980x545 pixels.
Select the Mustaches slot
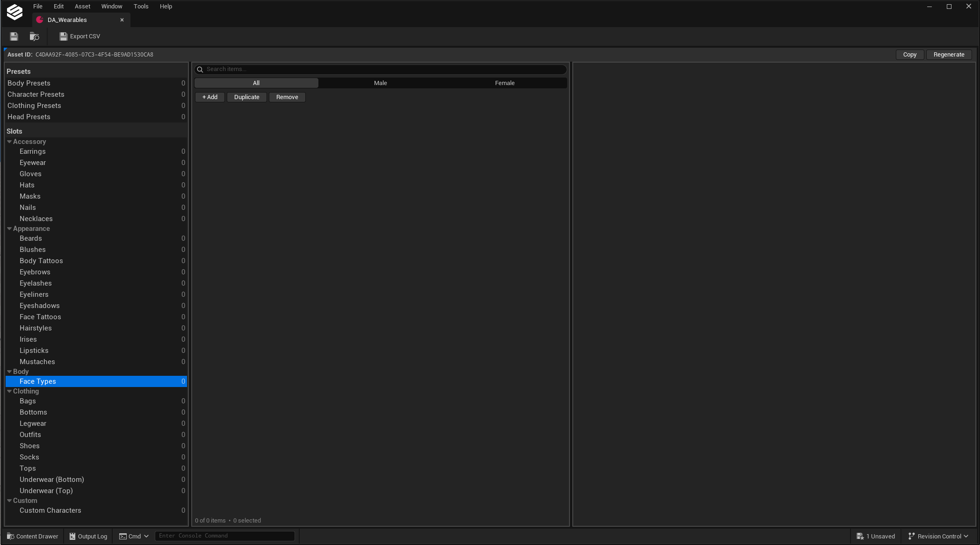96,362
